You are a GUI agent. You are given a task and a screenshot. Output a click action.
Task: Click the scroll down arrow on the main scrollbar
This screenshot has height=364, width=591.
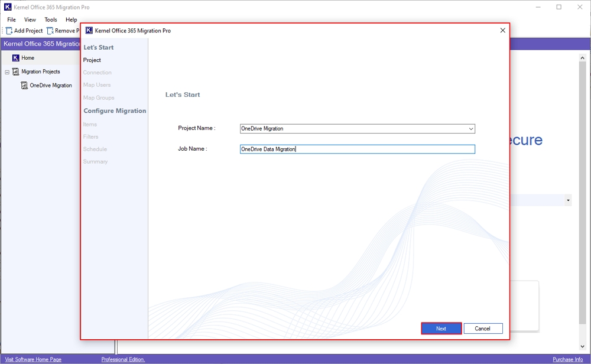point(583,347)
